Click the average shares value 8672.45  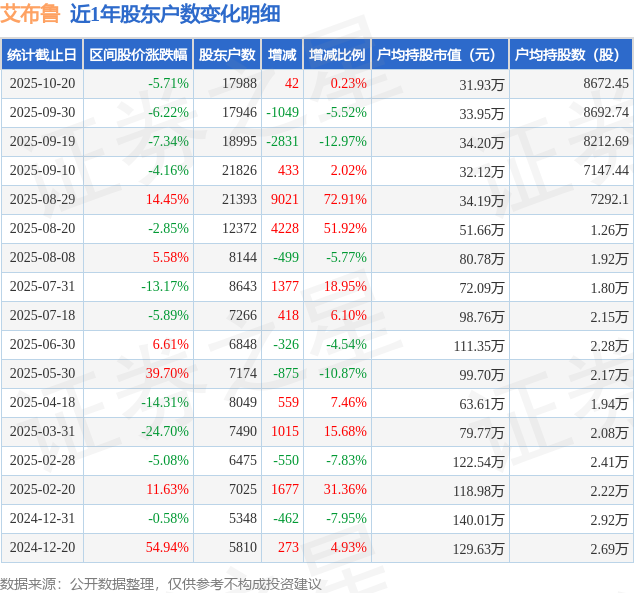click(606, 83)
